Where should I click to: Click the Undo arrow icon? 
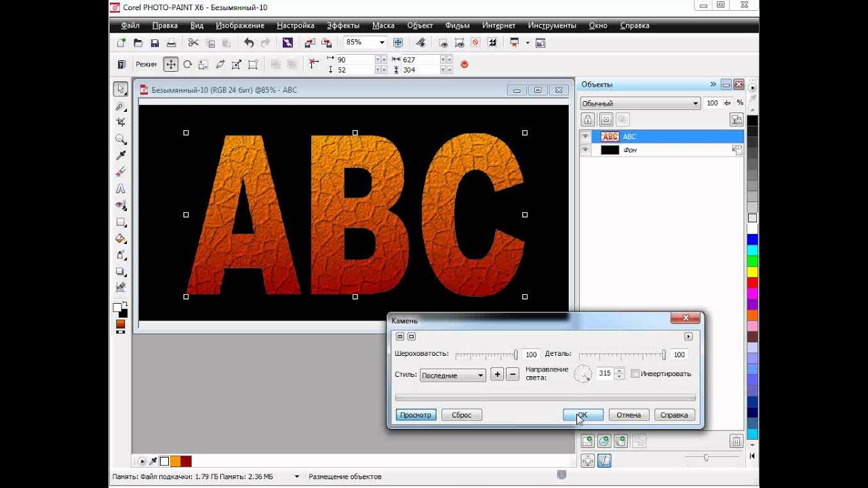click(x=249, y=43)
